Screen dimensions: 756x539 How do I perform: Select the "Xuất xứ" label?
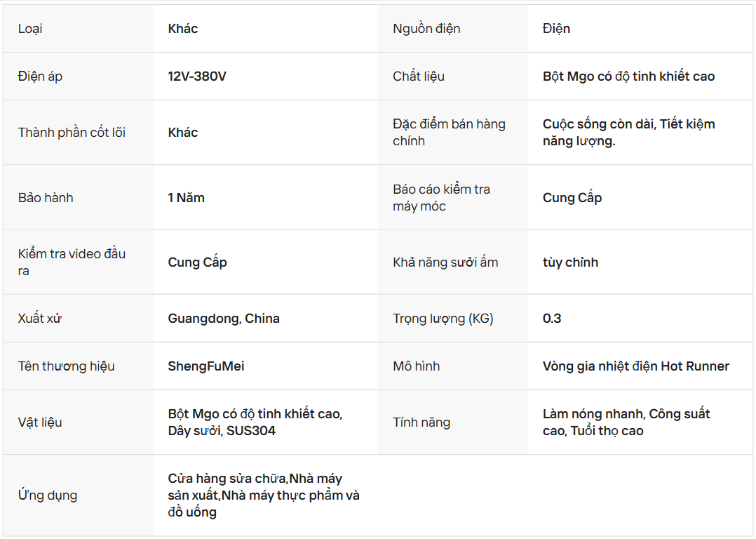pyautogui.click(x=40, y=319)
